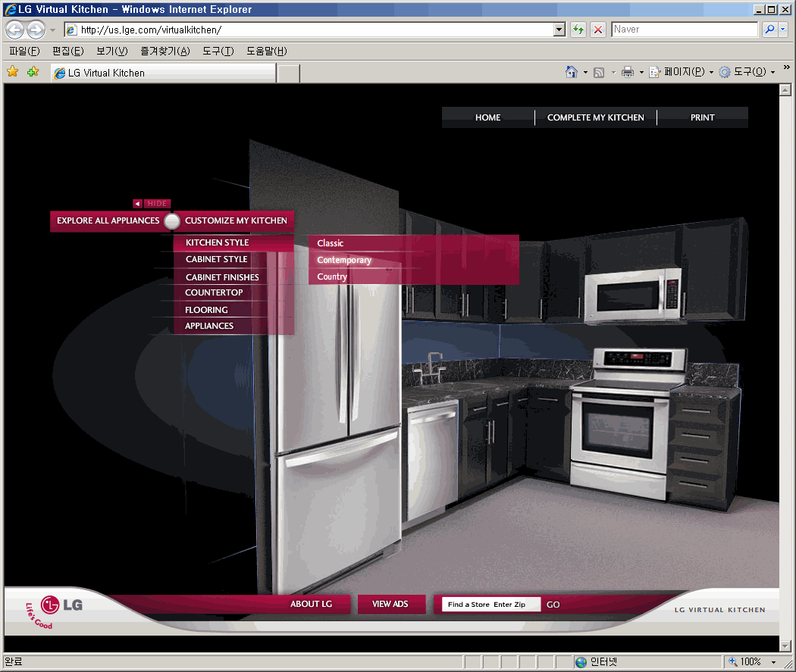Viewport: 796px width, 672px height.
Task: Click the Add to Favorites star-plus icon
Action: click(33, 72)
